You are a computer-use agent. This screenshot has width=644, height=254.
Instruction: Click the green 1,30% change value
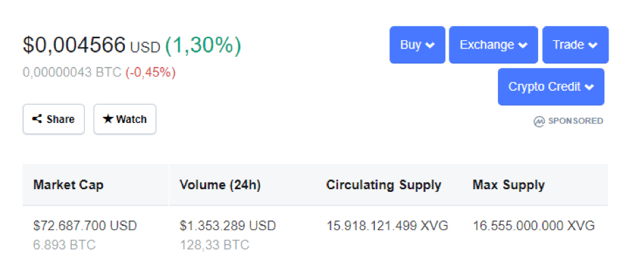(203, 45)
